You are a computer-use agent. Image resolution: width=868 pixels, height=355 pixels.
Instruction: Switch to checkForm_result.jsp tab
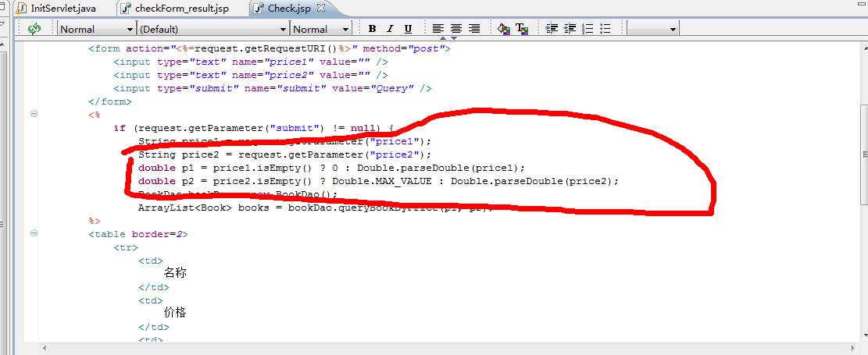point(181,8)
